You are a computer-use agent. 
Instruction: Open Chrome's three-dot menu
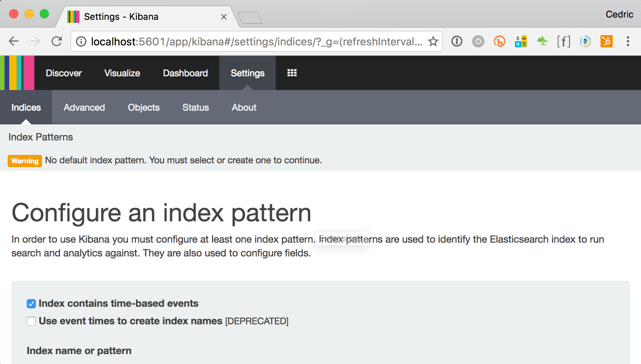click(628, 41)
